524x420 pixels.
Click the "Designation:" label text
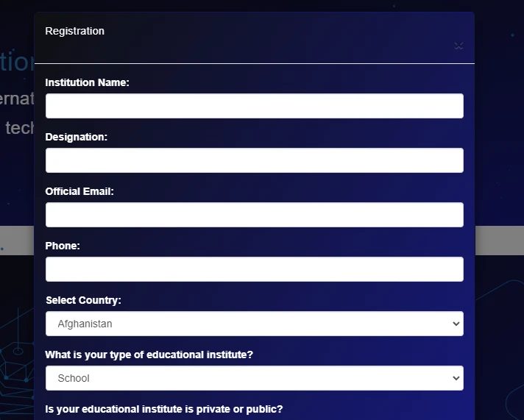(77, 137)
